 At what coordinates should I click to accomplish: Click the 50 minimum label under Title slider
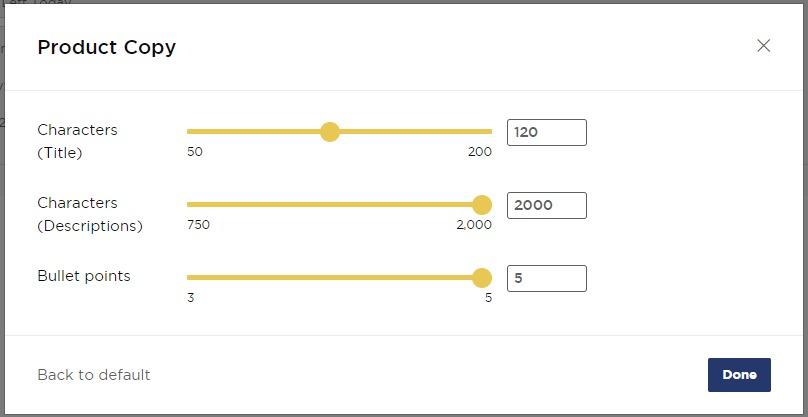click(x=195, y=152)
